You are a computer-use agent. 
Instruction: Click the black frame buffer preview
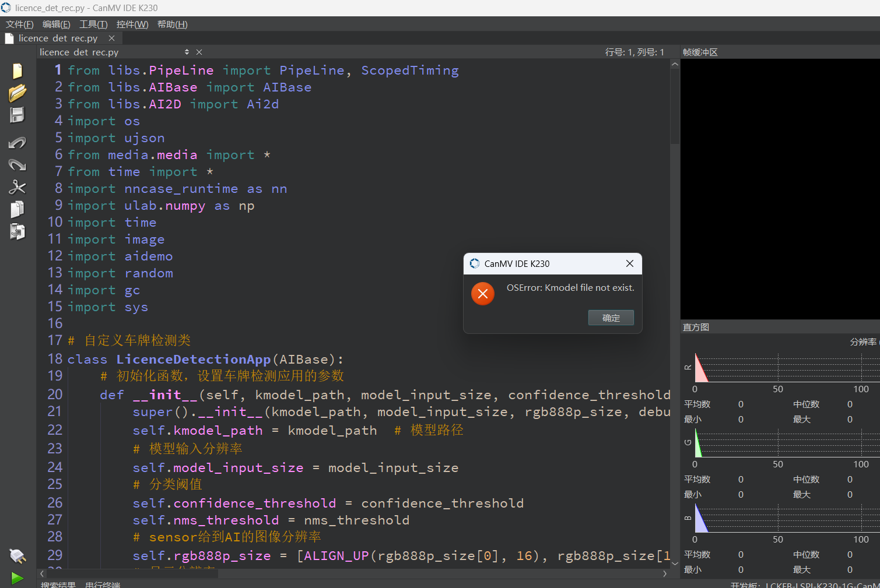click(780, 189)
